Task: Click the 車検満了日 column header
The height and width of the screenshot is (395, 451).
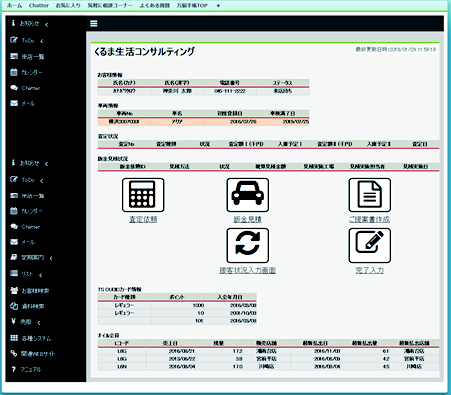Action: coord(283,113)
